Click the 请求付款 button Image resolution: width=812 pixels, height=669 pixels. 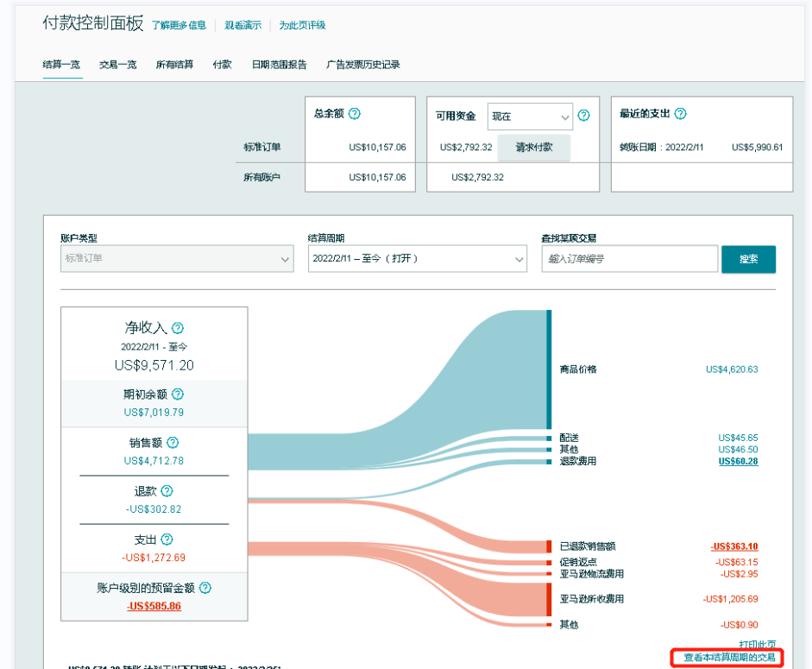coord(534,147)
